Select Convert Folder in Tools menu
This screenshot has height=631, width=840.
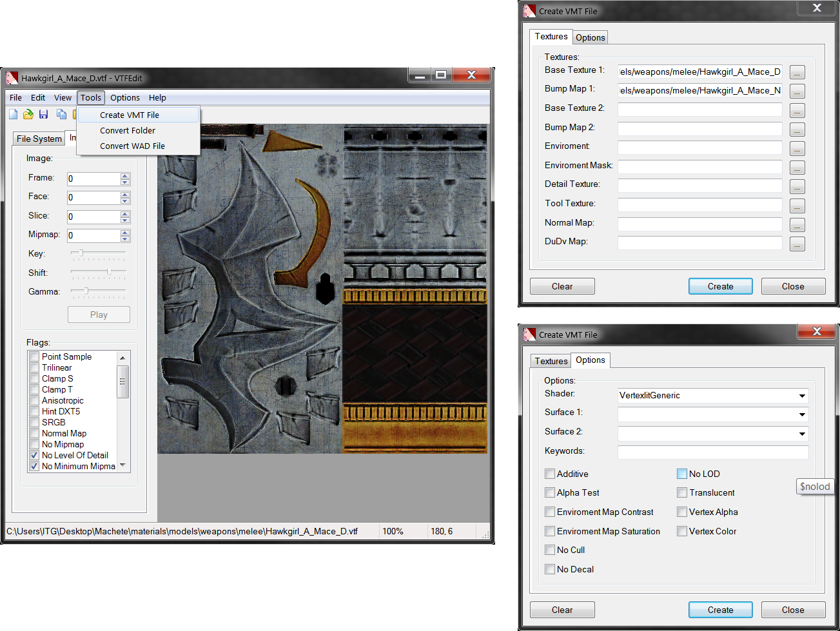[138, 130]
